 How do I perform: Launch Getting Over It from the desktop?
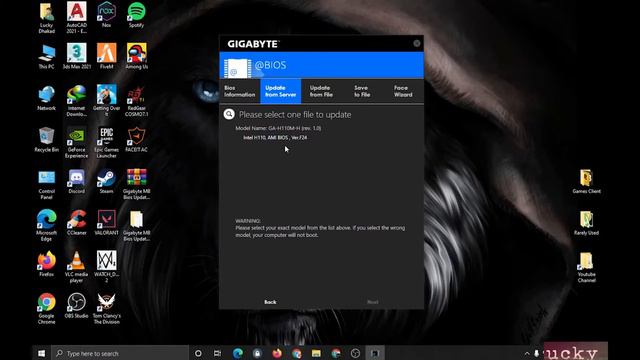pos(107,101)
